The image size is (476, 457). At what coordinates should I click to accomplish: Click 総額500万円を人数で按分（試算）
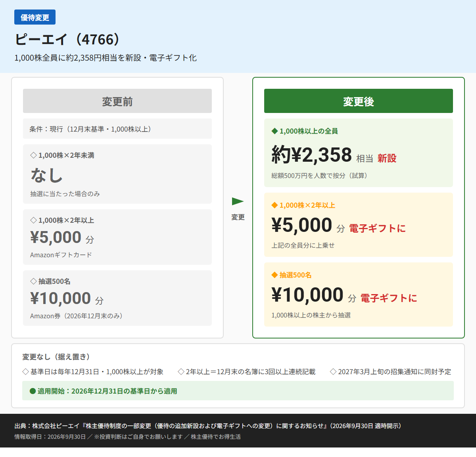(319, 176)
